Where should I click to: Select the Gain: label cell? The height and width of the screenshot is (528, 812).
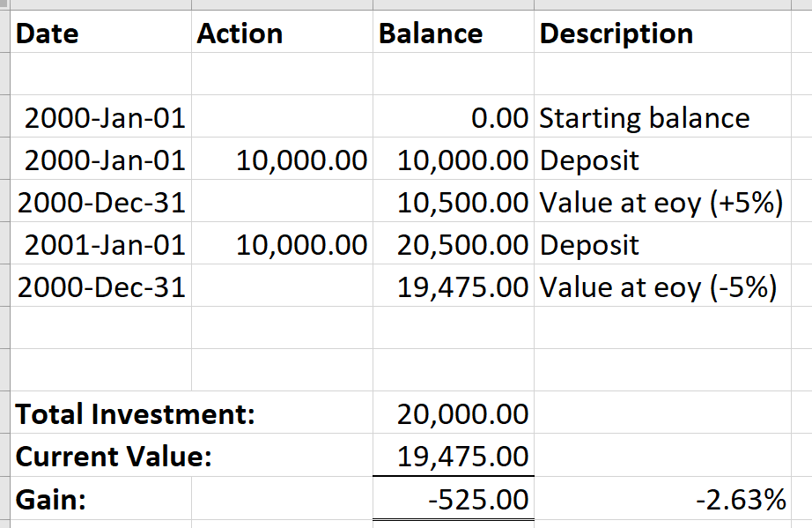[x=100, y=498]
